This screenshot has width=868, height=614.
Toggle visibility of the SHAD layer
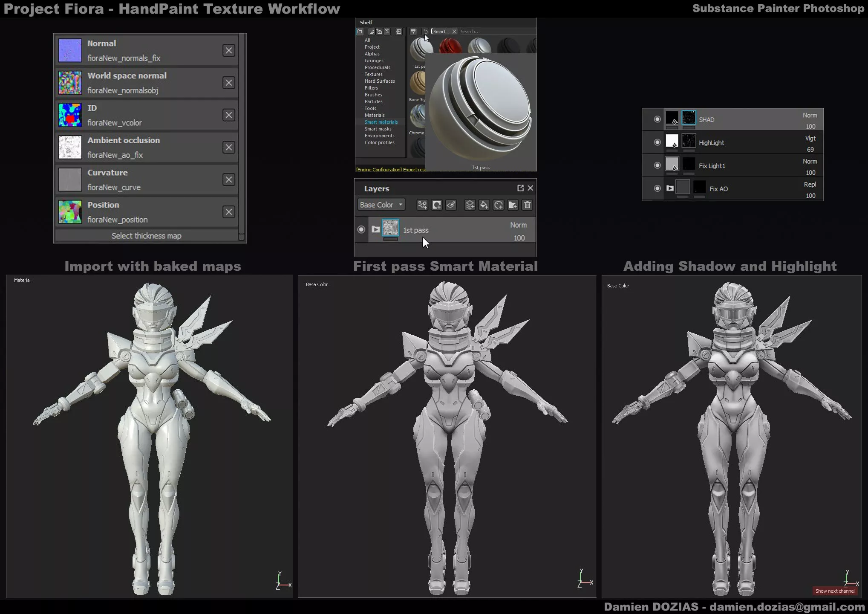(657, 119)
